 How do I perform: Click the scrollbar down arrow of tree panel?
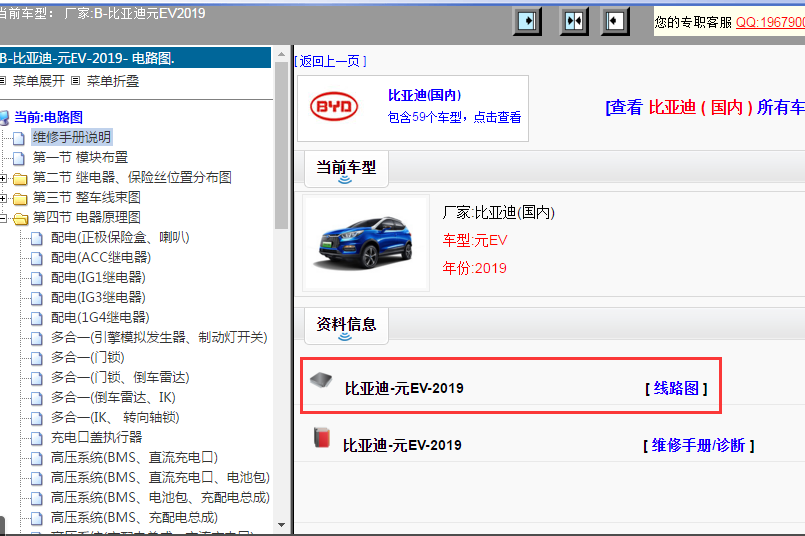click(x=281, y=525)
